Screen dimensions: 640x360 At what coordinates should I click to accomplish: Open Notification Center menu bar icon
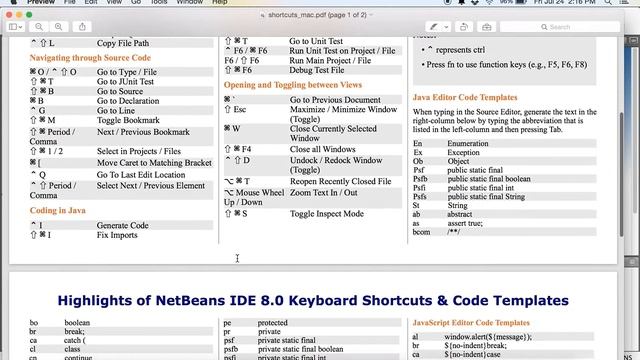pos(624,2)
